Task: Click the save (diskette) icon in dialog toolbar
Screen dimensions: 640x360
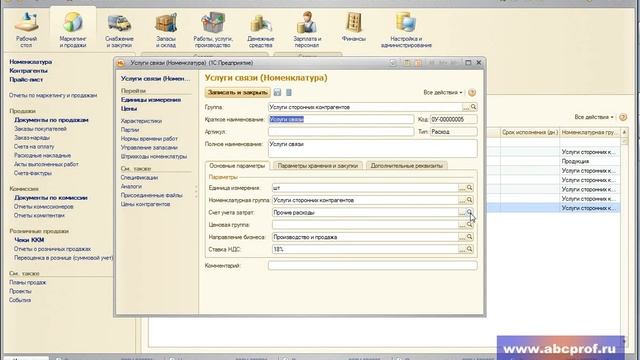Action: click(278, 93)
